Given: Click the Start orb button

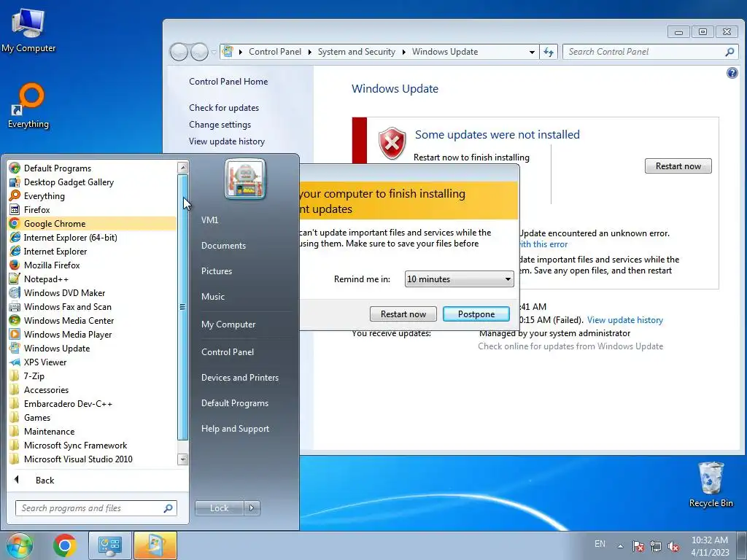Looking at the screenshot, I should pos(20,545).
